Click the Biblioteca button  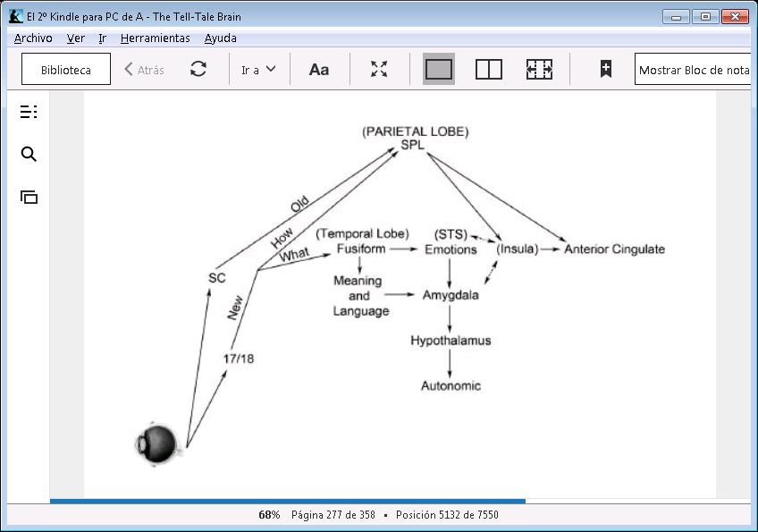tap(66, 70)
